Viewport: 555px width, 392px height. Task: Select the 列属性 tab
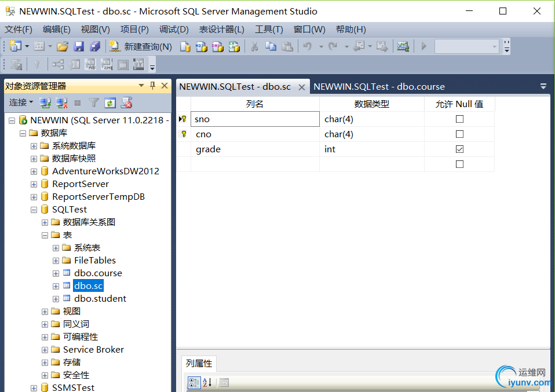click(199, 364)
